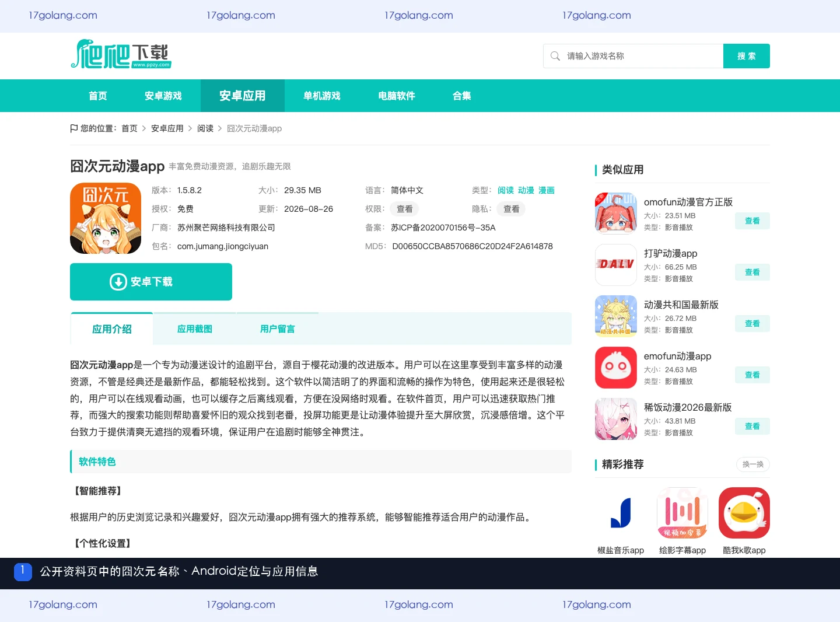Click the 动漫 type tag
The width and height of the screenshot is (840, 622).
[526, 190]
